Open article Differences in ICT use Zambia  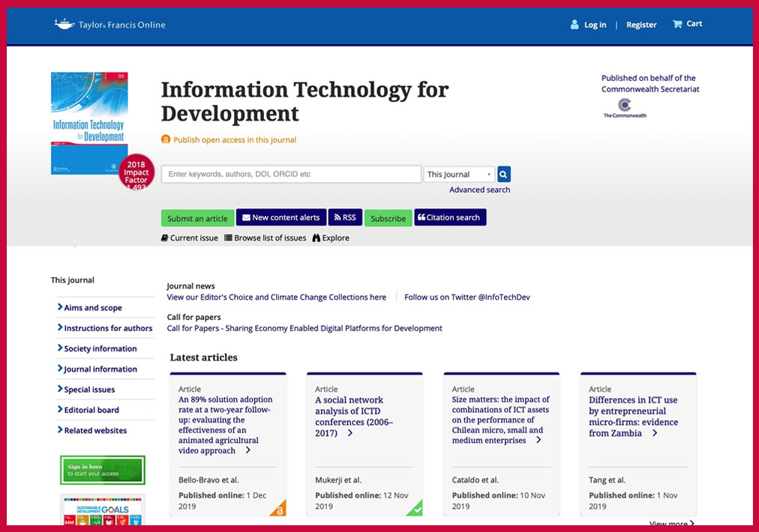point(633,417)
